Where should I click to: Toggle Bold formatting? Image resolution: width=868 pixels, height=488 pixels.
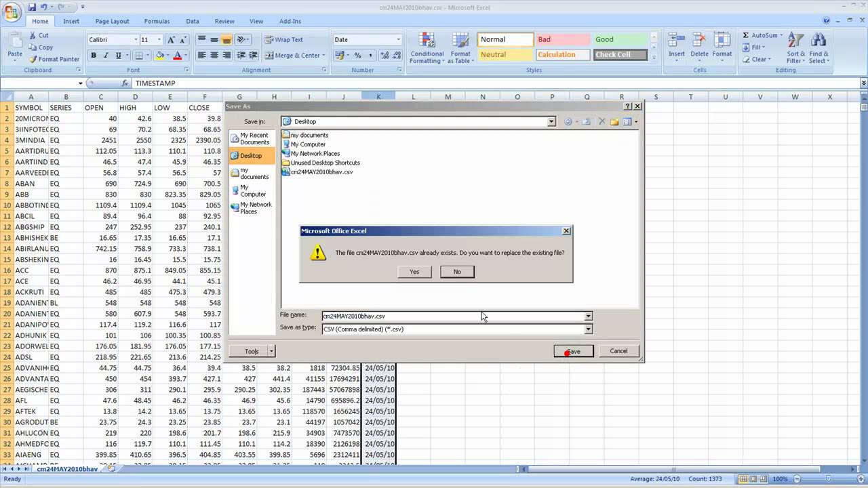tap(94, 56)
